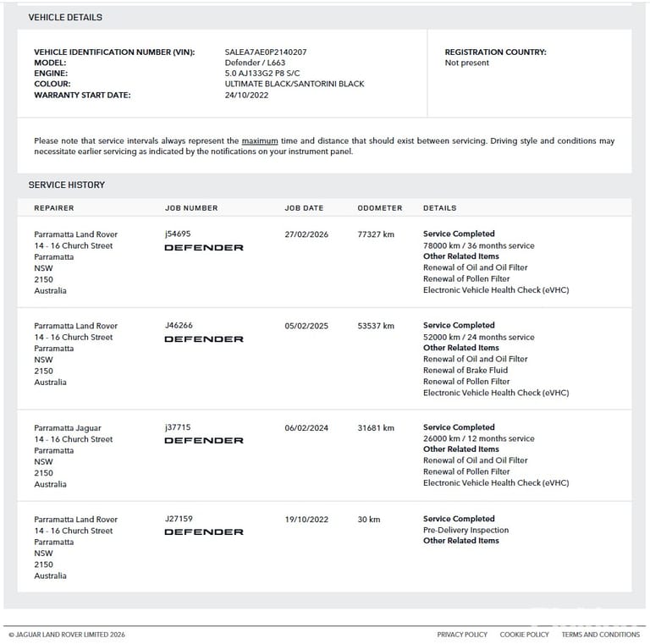Viewport: 650px width, 644px height.
Task: Click the Defender logo under J27159
Action: pos(204,532)
